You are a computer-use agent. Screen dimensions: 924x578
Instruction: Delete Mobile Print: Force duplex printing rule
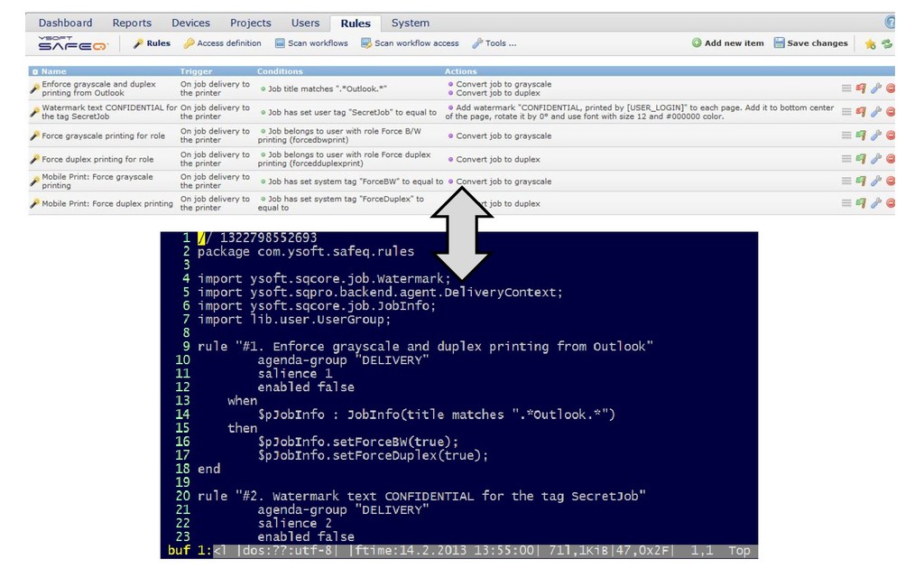[x=891, y=203]
